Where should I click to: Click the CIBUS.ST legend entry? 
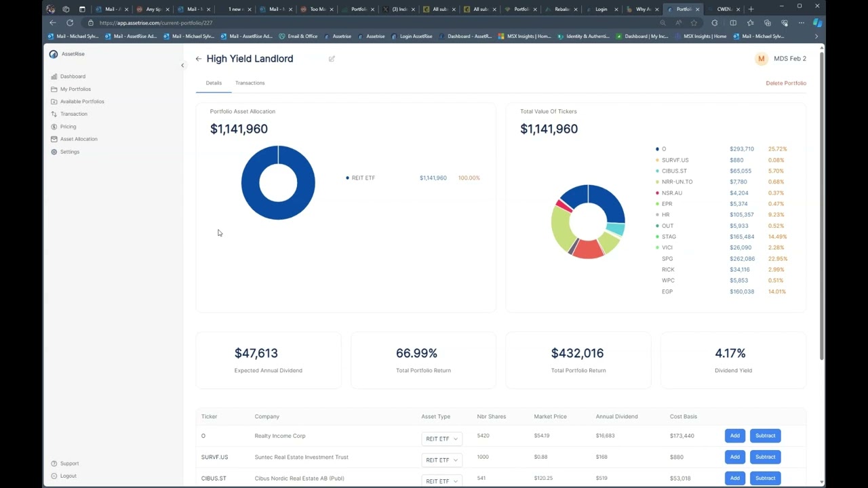(x=674, y=171)
